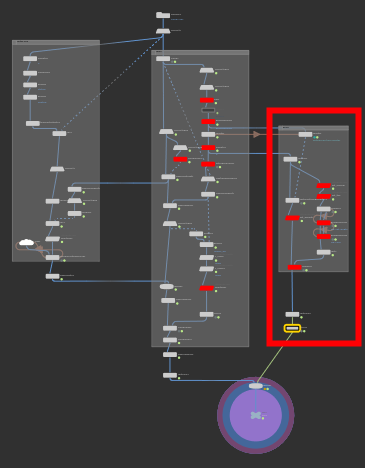365x468 pixels.
Task: Select the trapezoid node directly below the folder-shaped node
Action: [x=163, y=31]
